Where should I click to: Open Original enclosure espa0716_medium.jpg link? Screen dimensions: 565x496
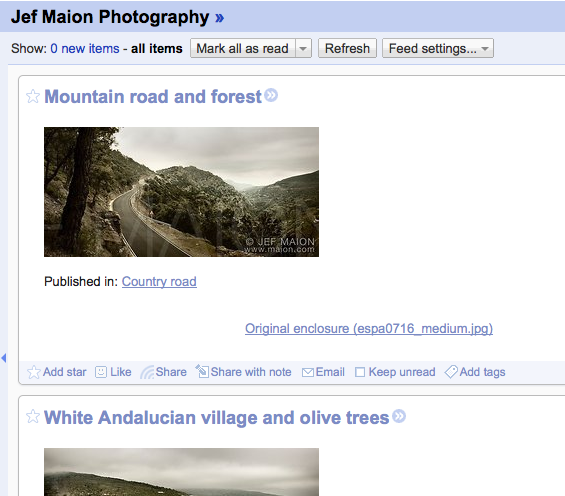click(x=369, y=329)
